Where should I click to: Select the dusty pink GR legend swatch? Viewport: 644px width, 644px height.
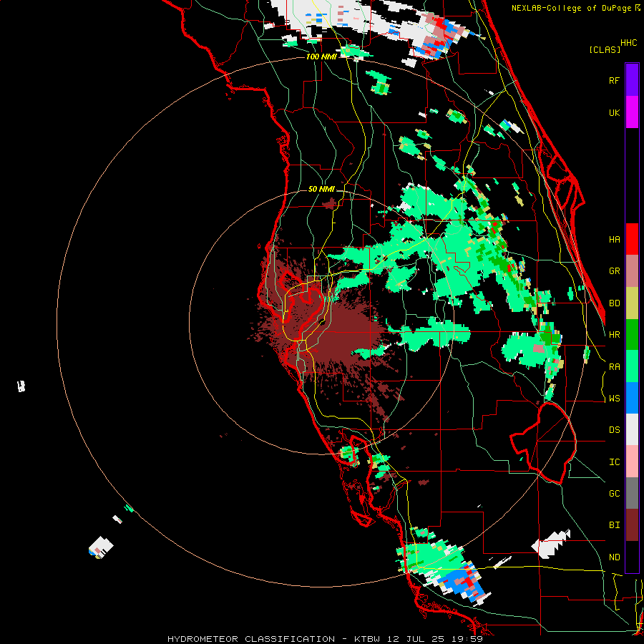[632, 271]
